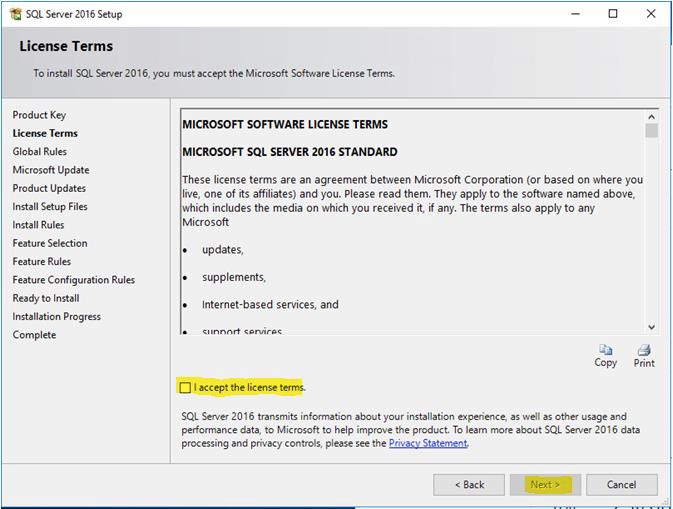Open the Privacy Statement link
Image resolution: width=673 pixels, height=509 pixels.
coord(428,443)
